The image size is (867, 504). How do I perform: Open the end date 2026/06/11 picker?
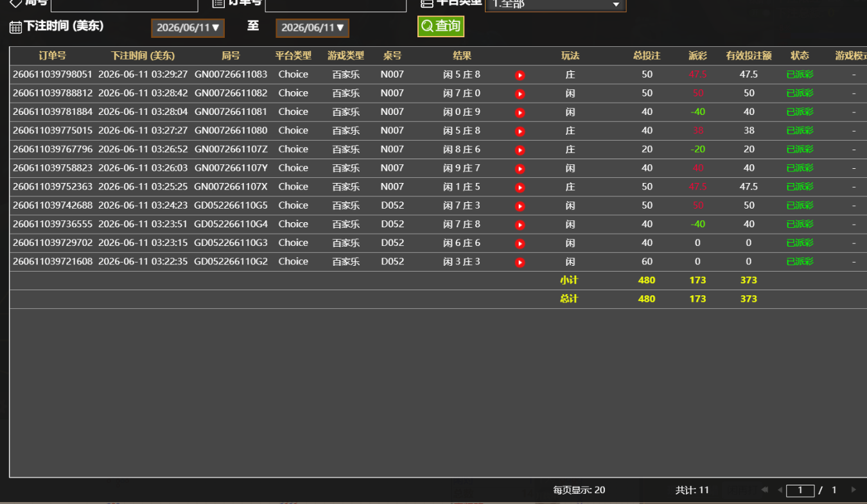coord(312,28)
